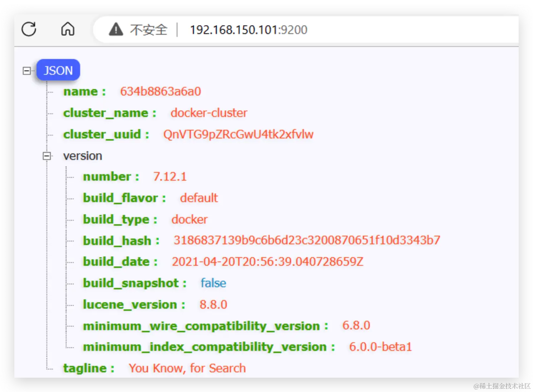
Task: Toggle the build_snapshot false value
Action: click(213, 283)
